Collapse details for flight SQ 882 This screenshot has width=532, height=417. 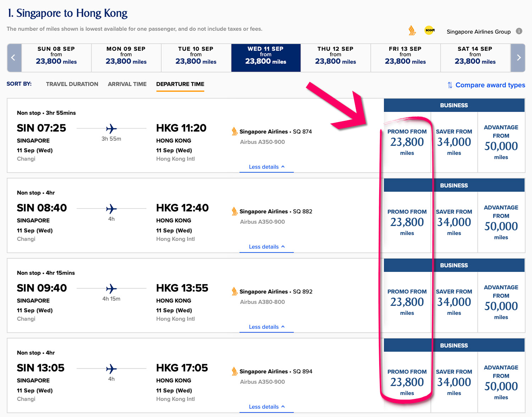(x=266, y=247)
